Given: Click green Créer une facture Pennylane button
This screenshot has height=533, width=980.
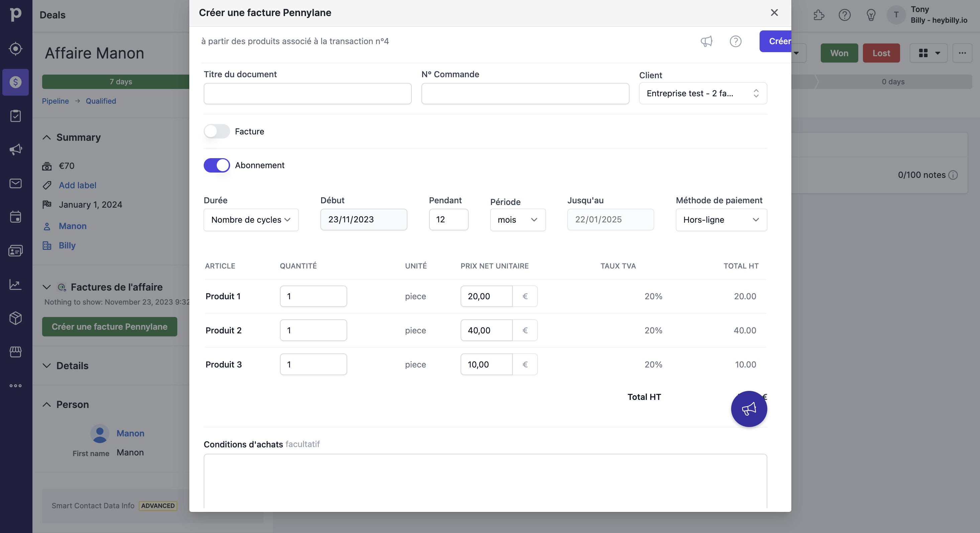Looking at the screenshot, I should (110, 326).
